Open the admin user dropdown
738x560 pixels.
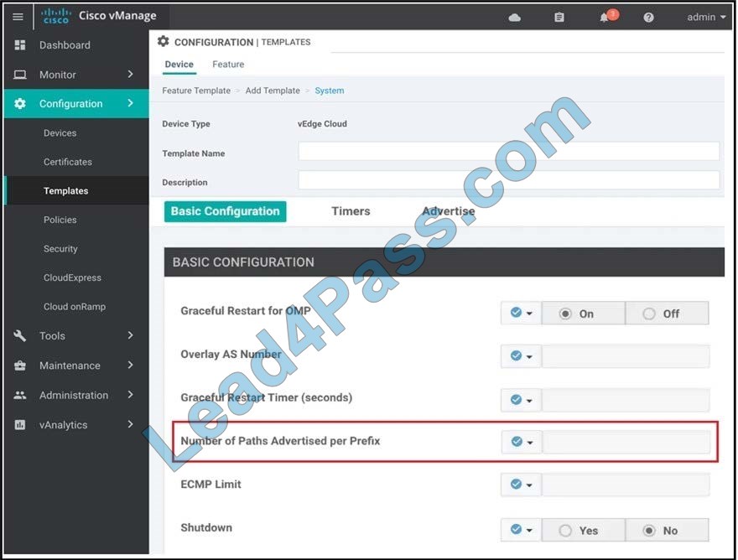point(706,18)
